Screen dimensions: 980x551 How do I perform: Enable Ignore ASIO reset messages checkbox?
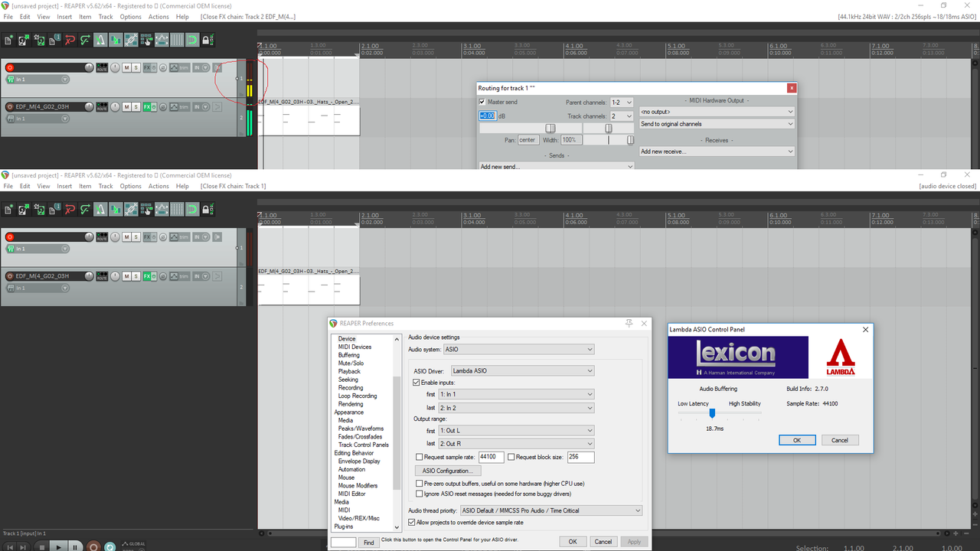(419, 494)
